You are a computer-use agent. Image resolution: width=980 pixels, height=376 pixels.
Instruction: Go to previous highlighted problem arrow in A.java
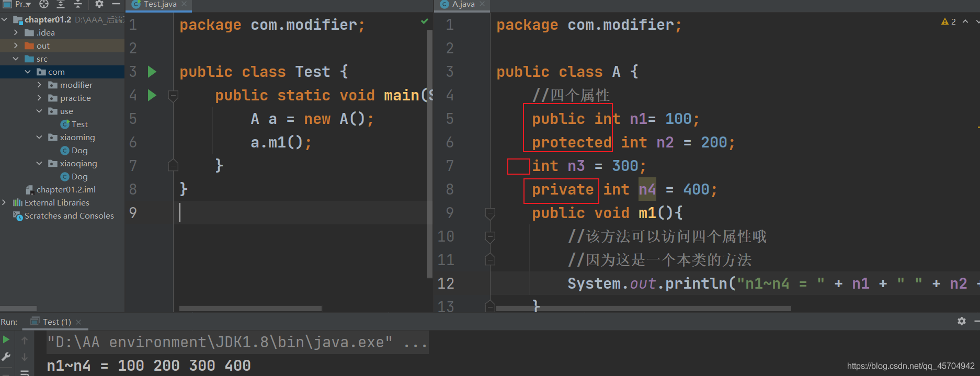point(965,21)
